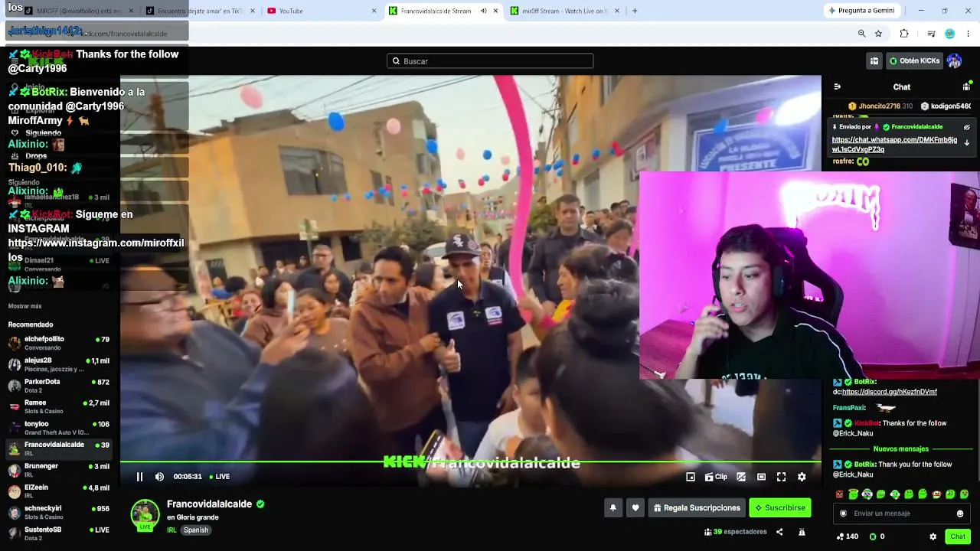Pick the first red emote in emote row
Image resolution: width=980 pixels, height=551 pixels.
839,494
